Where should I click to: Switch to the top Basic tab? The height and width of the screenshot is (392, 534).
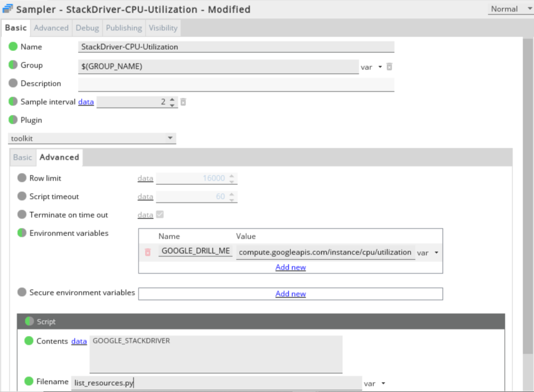15,28
